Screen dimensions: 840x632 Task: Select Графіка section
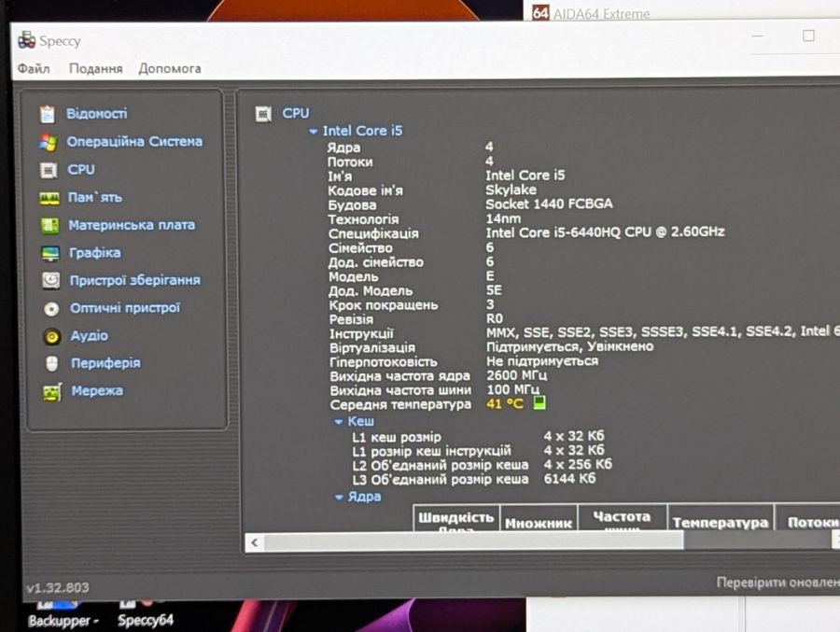95,252
